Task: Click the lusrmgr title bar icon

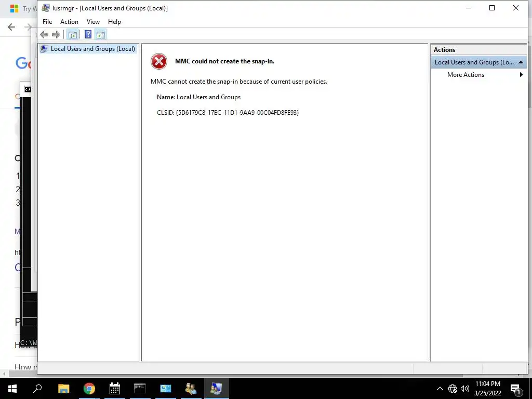Action: (46, 8)
